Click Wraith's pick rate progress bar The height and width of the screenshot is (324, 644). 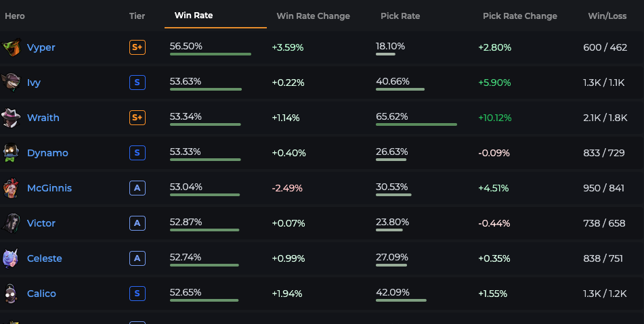[416, 124]
